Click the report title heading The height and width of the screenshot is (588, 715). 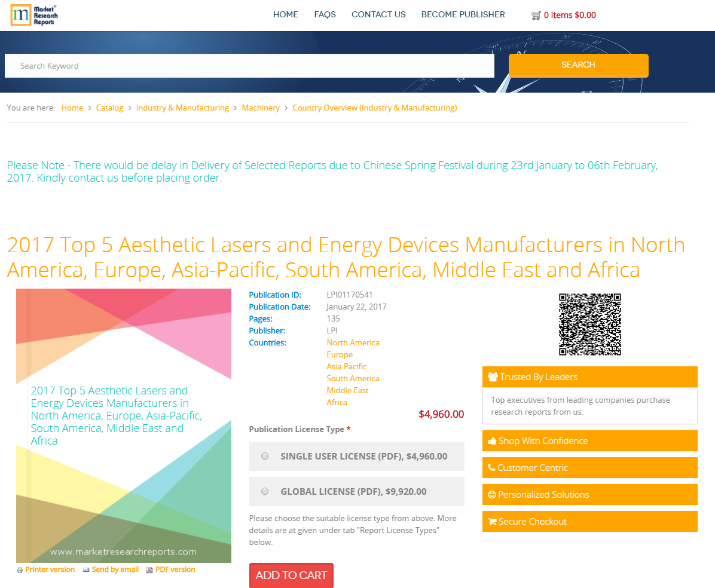346,257
